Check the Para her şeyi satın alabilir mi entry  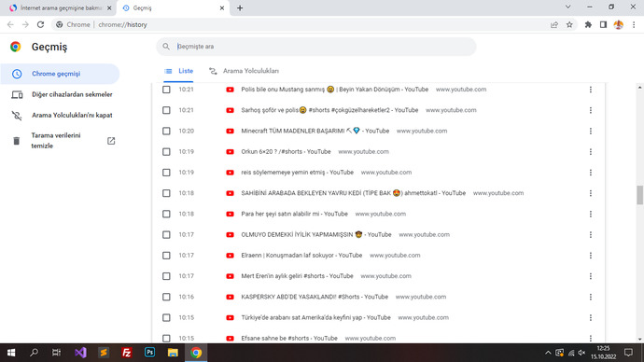coord(166,214)
